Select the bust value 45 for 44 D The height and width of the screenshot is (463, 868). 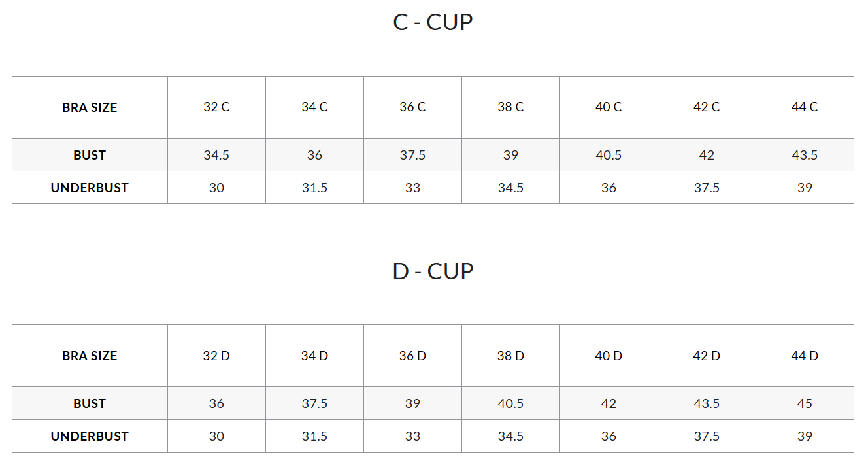pyautogui.click(x=805, y=403)
